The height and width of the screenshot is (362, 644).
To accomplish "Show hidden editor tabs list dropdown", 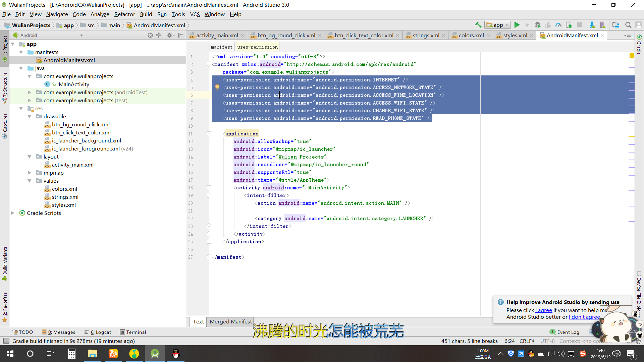I will point(628,35).
